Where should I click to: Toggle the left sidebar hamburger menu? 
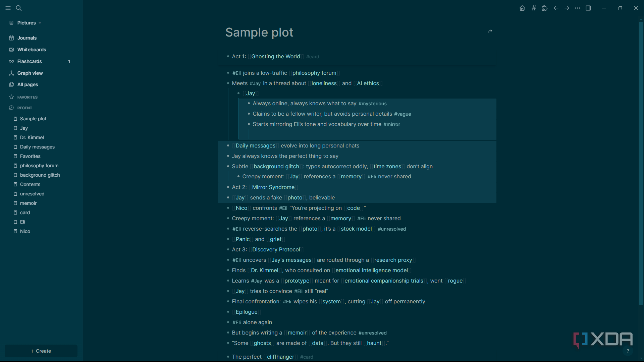(8, 8)
